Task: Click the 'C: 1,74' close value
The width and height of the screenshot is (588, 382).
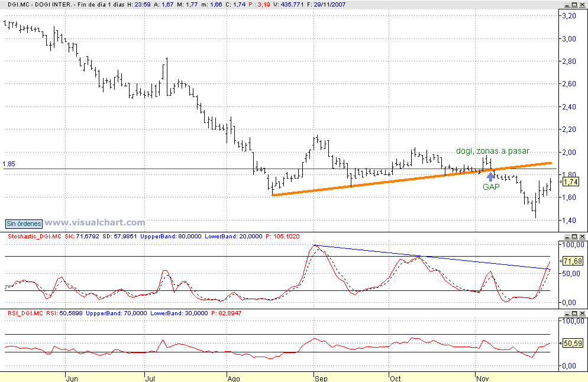Action: pos(235,5)
